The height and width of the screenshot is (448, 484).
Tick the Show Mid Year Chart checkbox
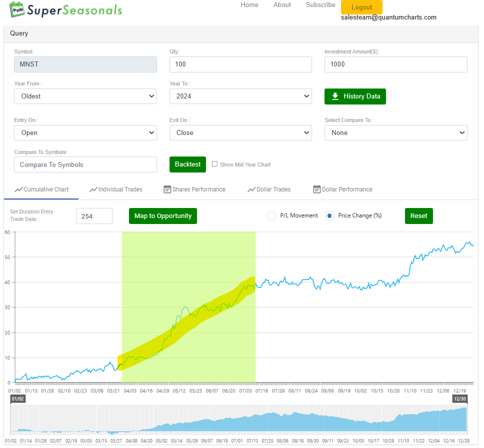tap(214, 164)
